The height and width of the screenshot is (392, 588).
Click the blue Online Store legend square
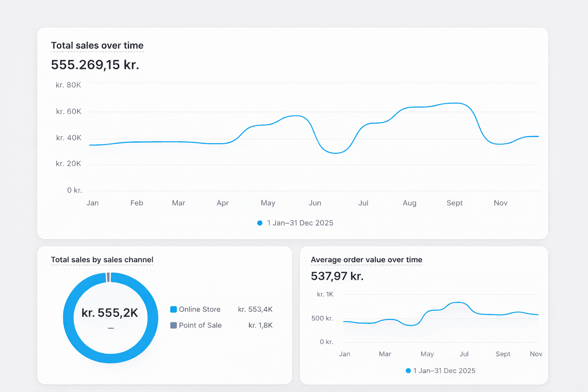(173, 309)
